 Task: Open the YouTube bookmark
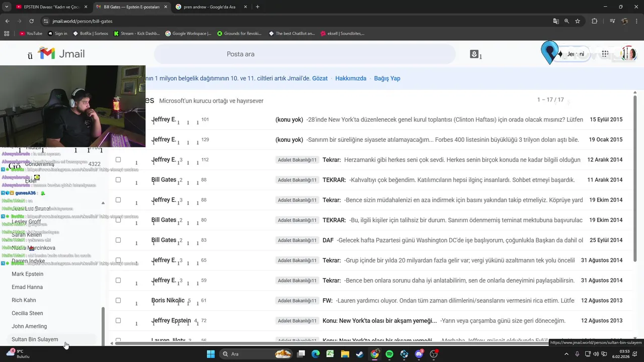click(x=31, y=34)
